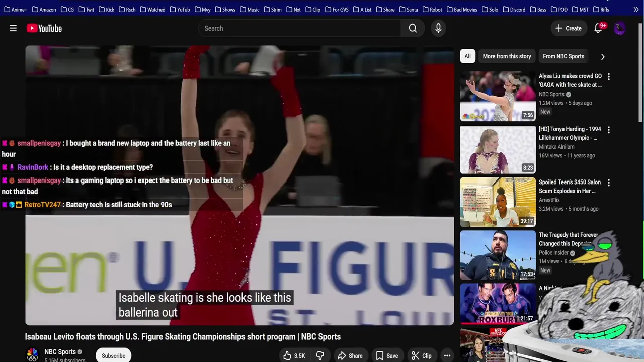Open the Solo bookmark folder
644x362 pixels.
pyautogui.click(x=490, y=9)
